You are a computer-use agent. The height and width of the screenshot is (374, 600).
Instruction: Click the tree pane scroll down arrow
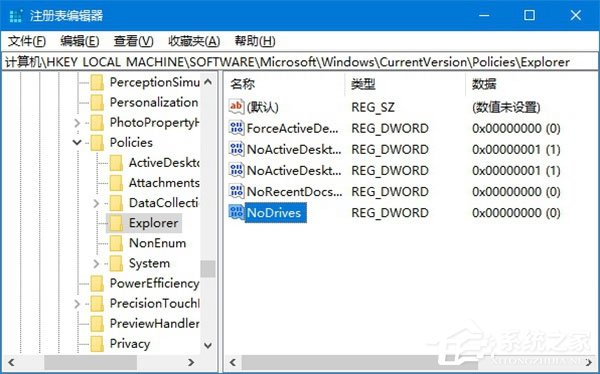point(208,345)
